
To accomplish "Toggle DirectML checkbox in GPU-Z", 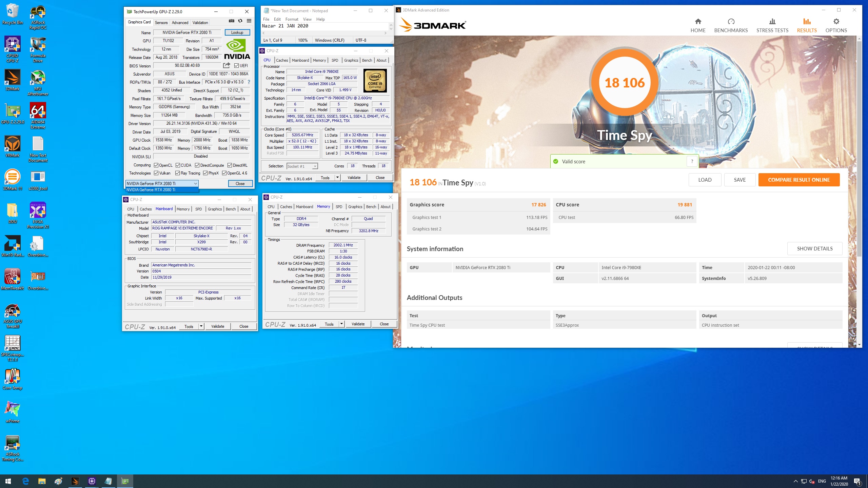I will 230,165.
